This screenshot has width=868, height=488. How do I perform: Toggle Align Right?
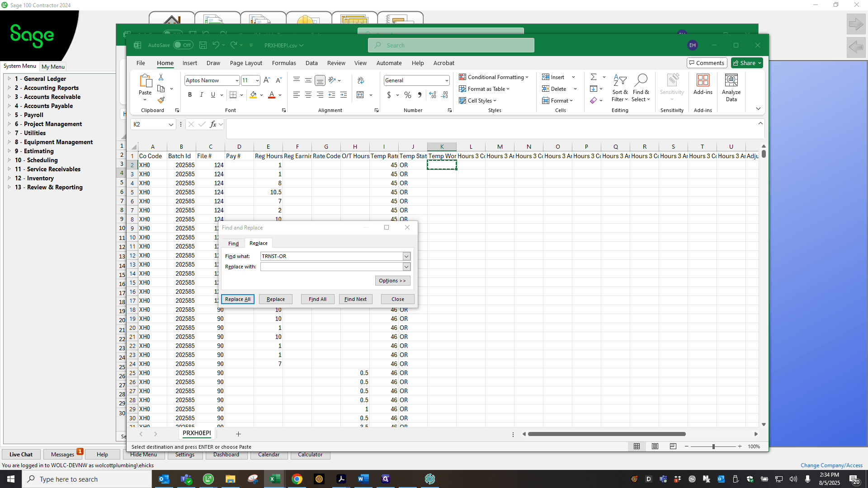(x=320, y=94)
